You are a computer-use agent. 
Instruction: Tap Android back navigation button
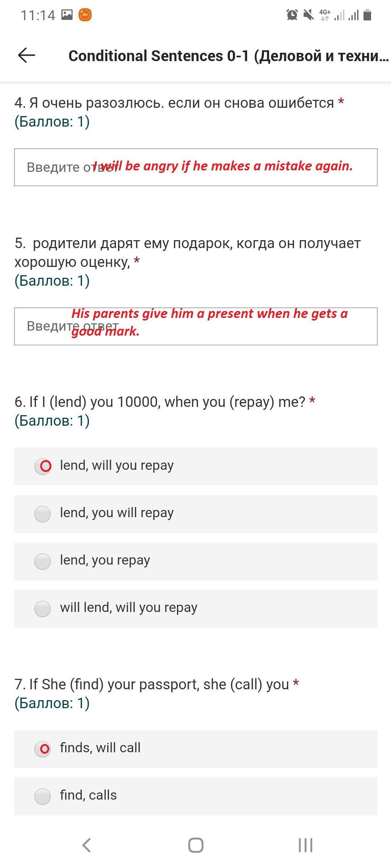pos(87,845)
